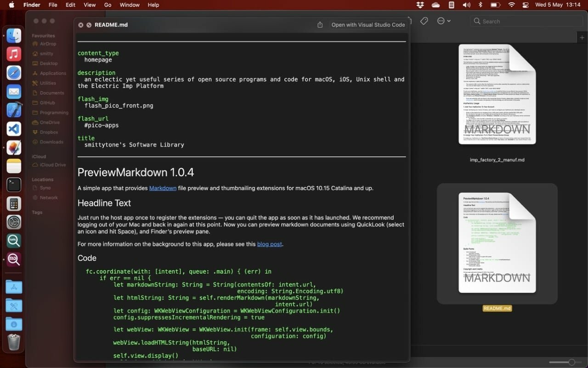Open the View menu
This screenshot has width=588, height=368.
(x=89, y=5)
